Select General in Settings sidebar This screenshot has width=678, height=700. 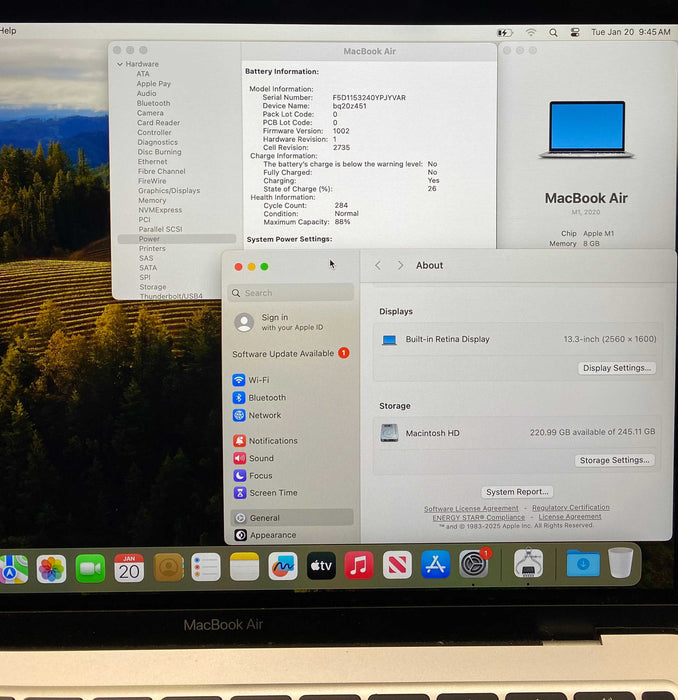point(292,518)
